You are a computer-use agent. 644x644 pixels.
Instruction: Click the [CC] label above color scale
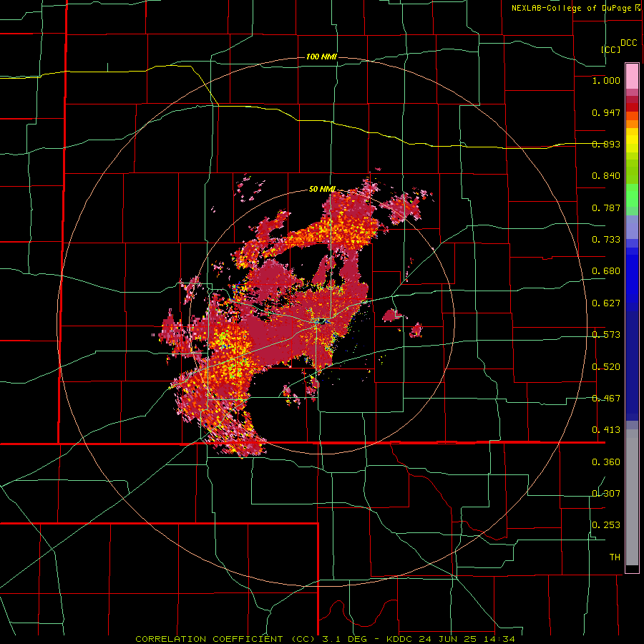[x=611, y=49]
